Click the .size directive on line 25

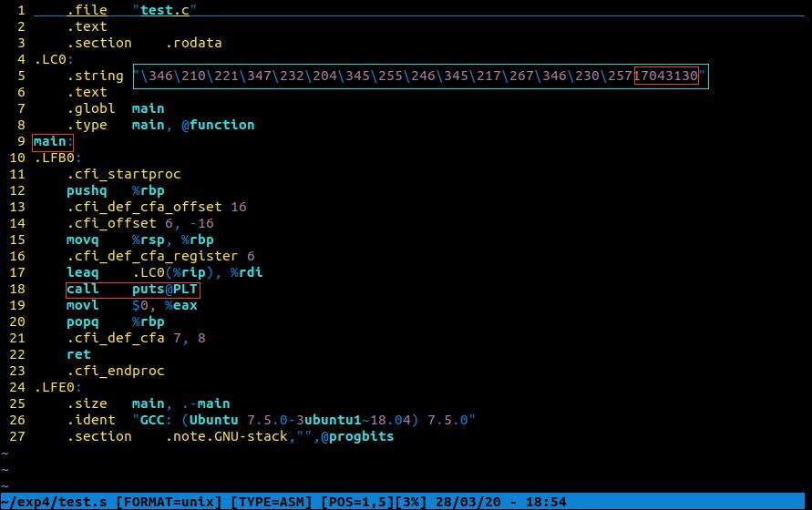coord(87,403)
